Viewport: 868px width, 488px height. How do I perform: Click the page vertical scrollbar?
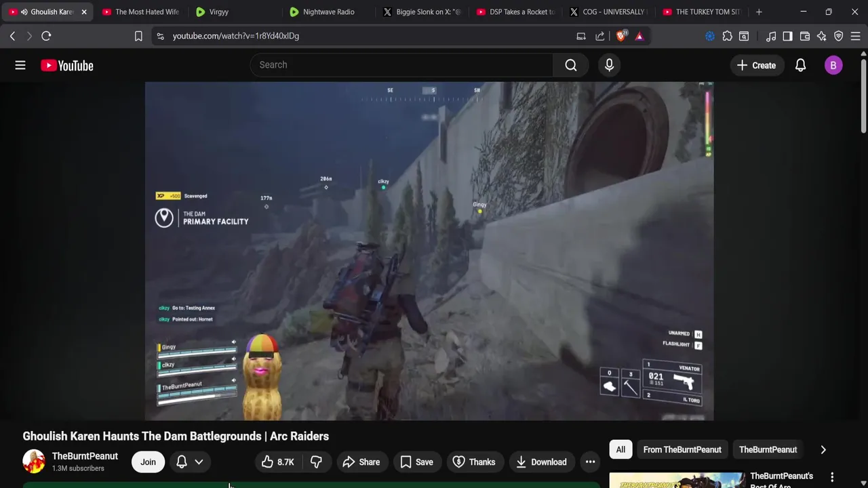[863, 95]
